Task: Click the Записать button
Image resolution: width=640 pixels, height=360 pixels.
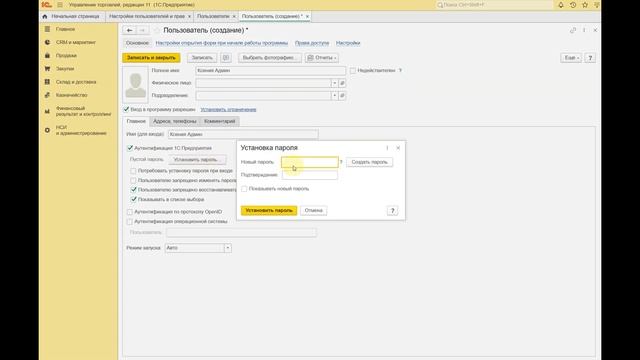Action: tap(202, 58)
